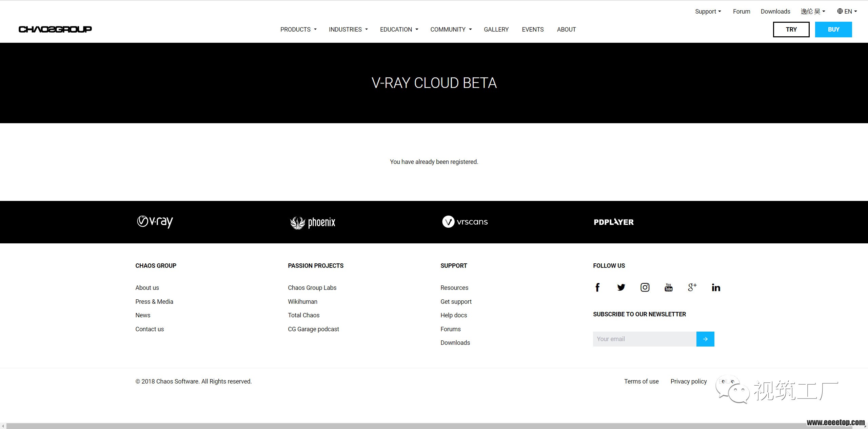The width and height of the screenshot is (868, 429).
Task: Open the Downloads footer link
Action: pos(455,343)
